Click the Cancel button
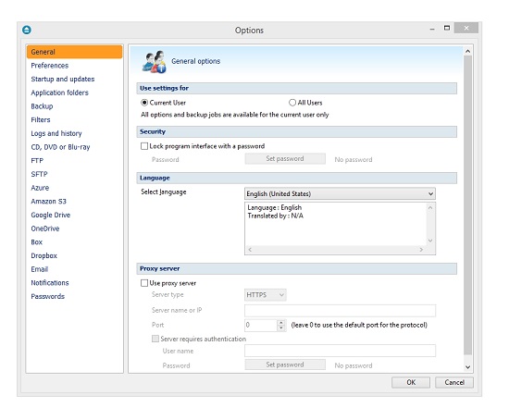509x420 pixels. point(454,382)
